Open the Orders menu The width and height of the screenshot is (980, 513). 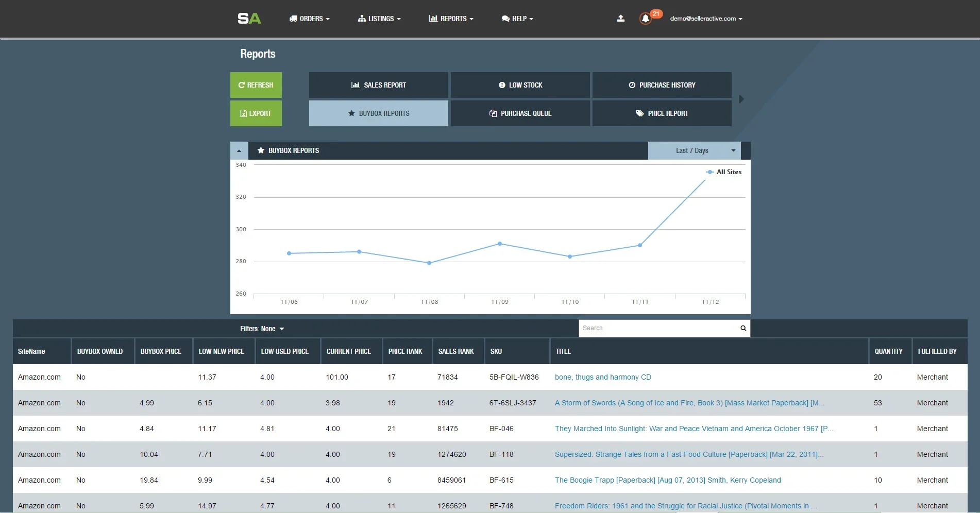point(309,19)
